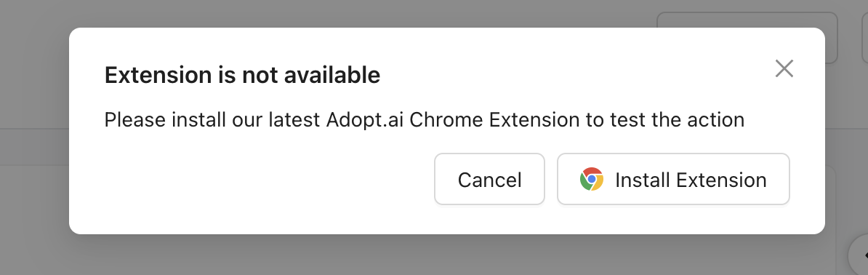This screenshot has height=275, width=868.
Task: Click the partially visible button at the top-right edge
Action: (x=864, y=36)
